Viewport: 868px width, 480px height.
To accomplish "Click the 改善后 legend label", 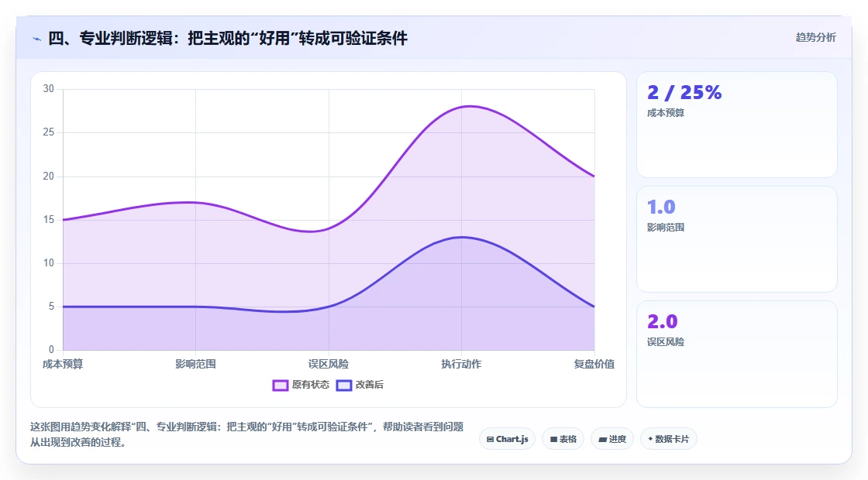I will pos(369,385).
